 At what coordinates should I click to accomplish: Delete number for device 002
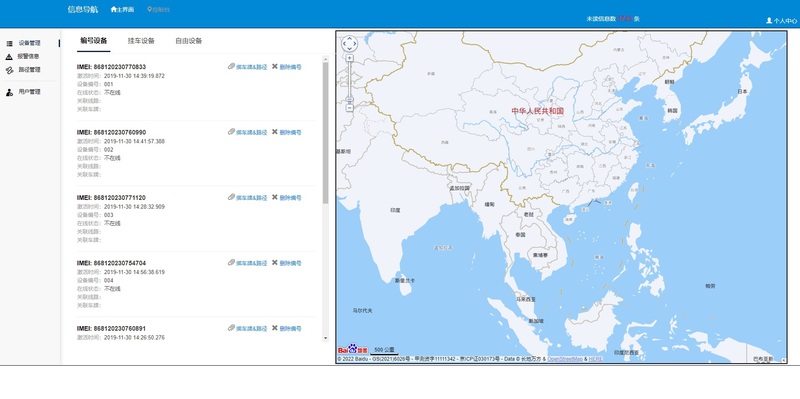pos(287,132)
